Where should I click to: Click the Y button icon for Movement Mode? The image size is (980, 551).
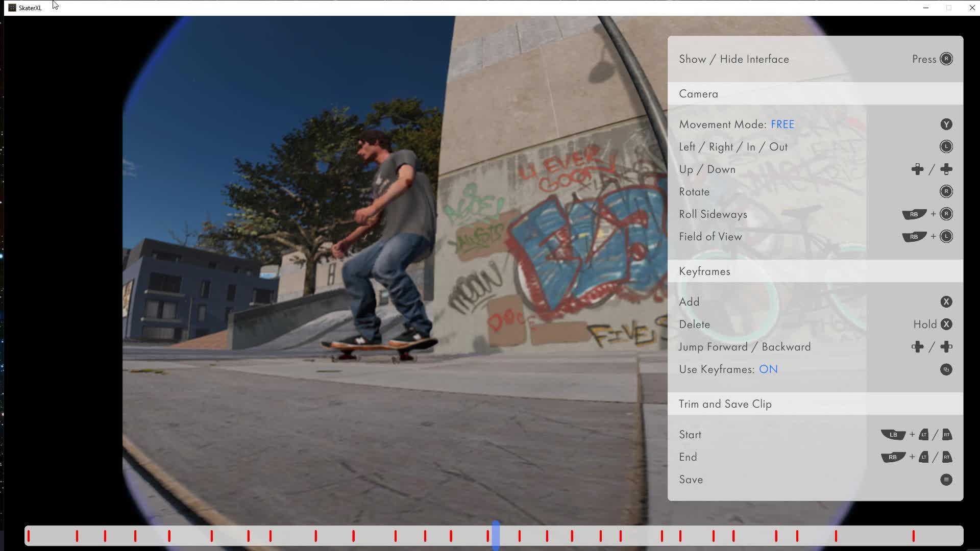tap(946, 124)
